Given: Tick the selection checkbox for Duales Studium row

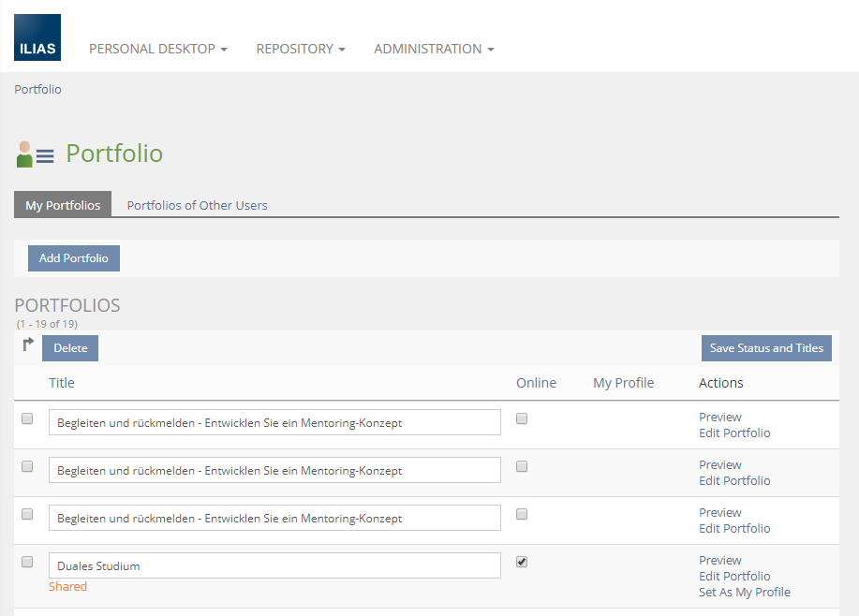Looking at the screenshot, I should (27, 562).
